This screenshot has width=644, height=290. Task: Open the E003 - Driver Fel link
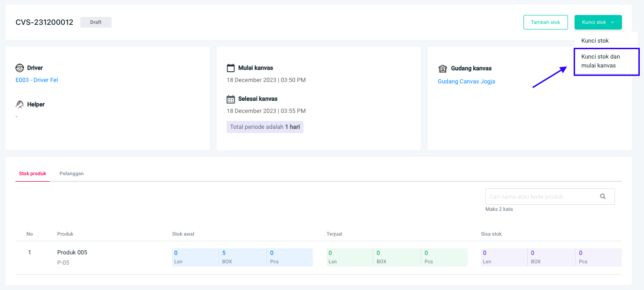(x=37, y=80)
